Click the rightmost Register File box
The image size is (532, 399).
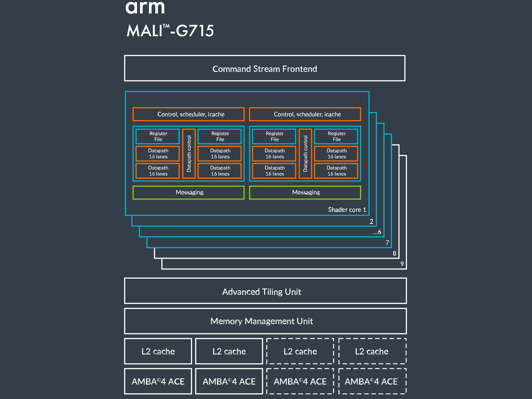(336, 136)
